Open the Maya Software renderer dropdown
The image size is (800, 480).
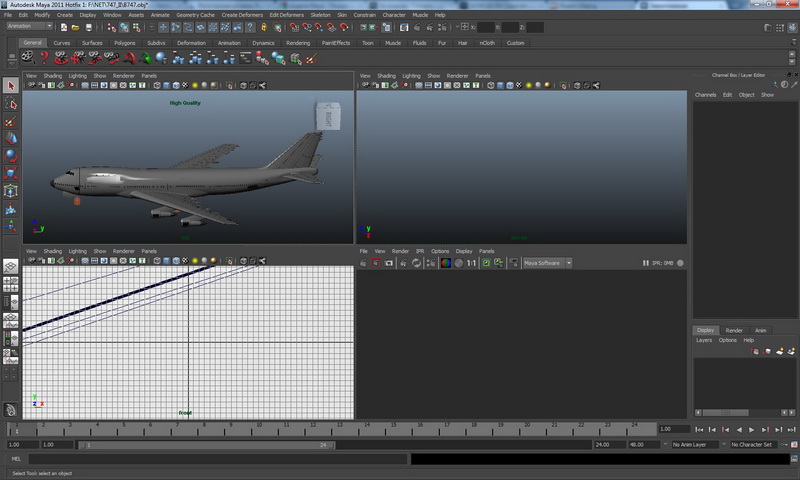[x=547, y=263]
